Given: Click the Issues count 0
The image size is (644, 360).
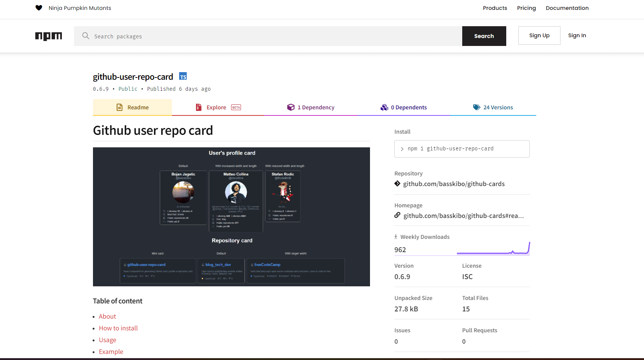Looking at the screenshot, I should pyautogui.click(x=396, y=341).
